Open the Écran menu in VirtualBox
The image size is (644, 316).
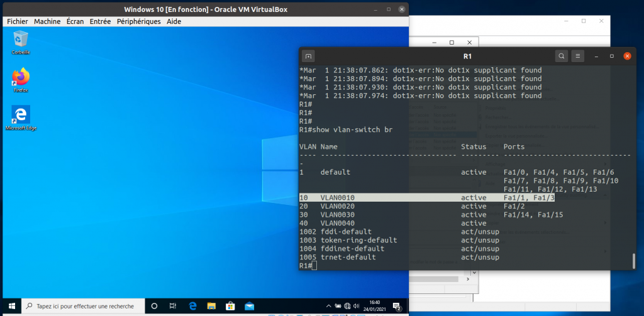75,21
